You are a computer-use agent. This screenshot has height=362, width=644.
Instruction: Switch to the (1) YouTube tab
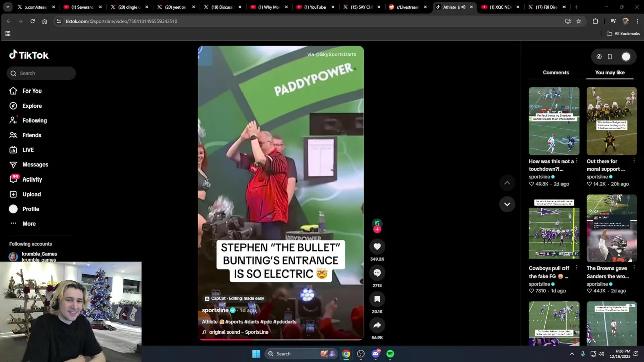click(314, 7)
